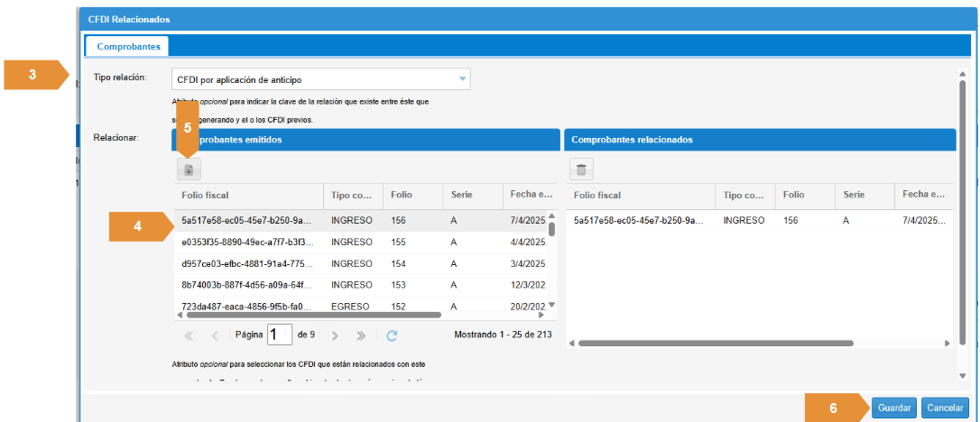Click the page number input field

280,335
